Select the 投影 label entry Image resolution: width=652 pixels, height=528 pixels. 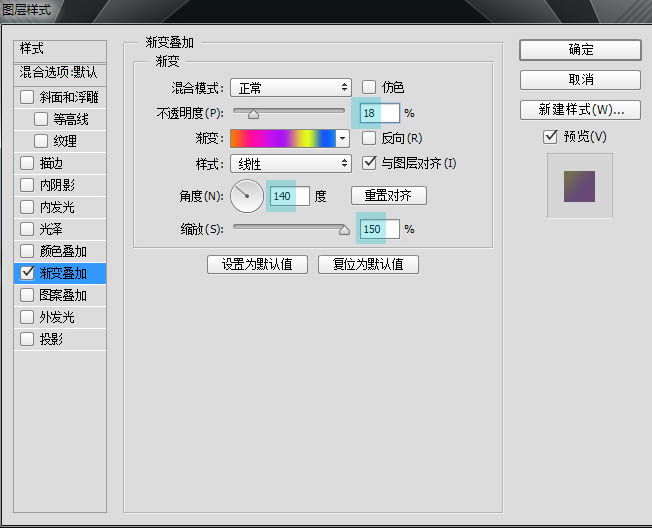pyautogui.click(x=51, y=339)
